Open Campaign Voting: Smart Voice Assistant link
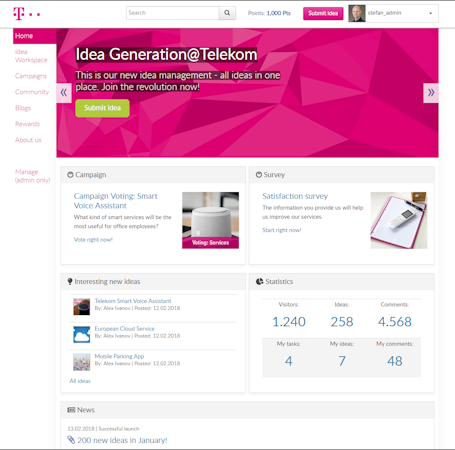Screen dimensions: 455x450 tap(115, 201)
